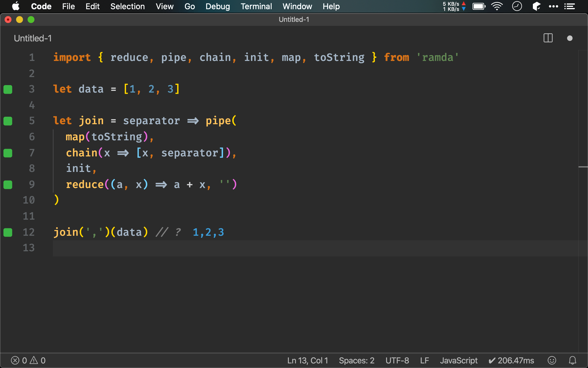The width and height of the screenshot is (588, 368).
Task: Click the inline result '1,2,3' on line 12
Action: [x=208, y=232]
